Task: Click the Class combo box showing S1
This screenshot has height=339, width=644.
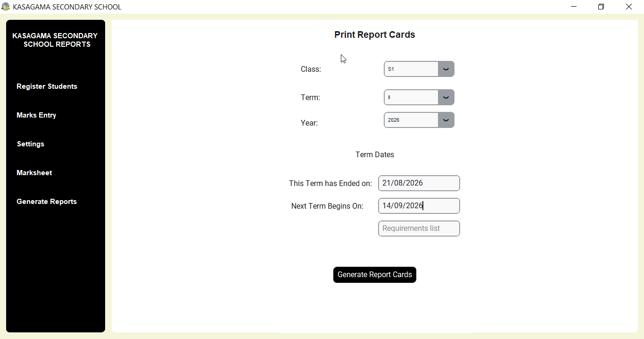Action: click(419, 69)
